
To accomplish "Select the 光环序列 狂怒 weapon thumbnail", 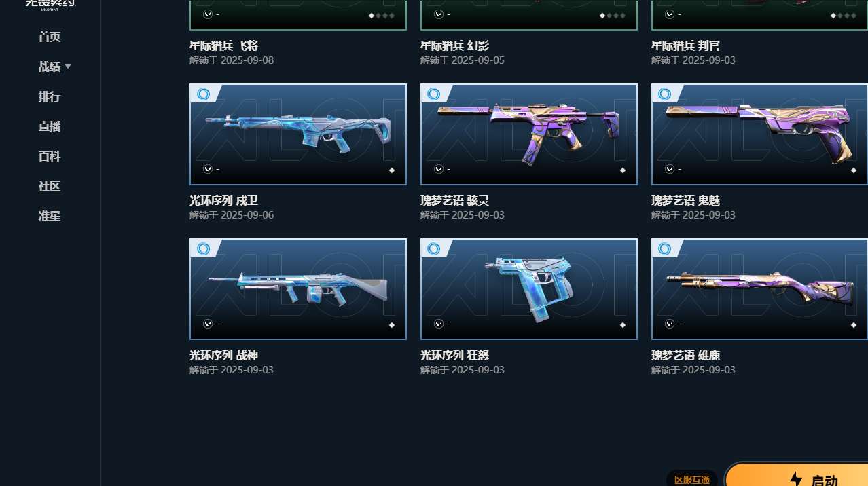I will point(529,289).
